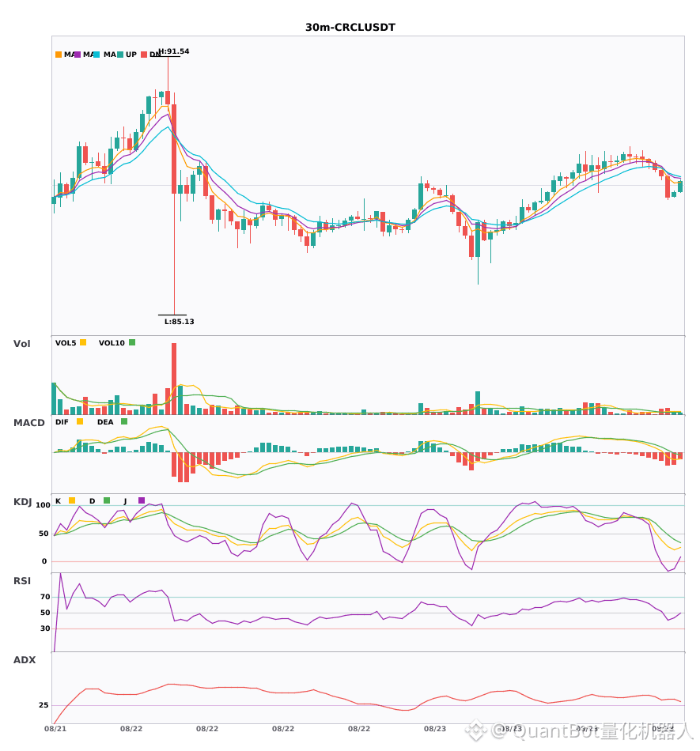This screenshot has width=700, height=751.
Task: Click the tallest red volume bar
Action: tap(174, 379)
